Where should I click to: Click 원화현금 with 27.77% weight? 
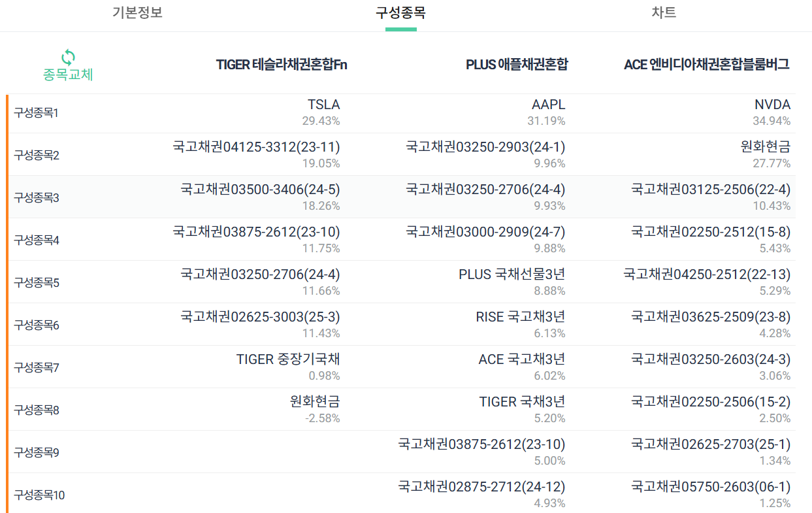(766, 147)
